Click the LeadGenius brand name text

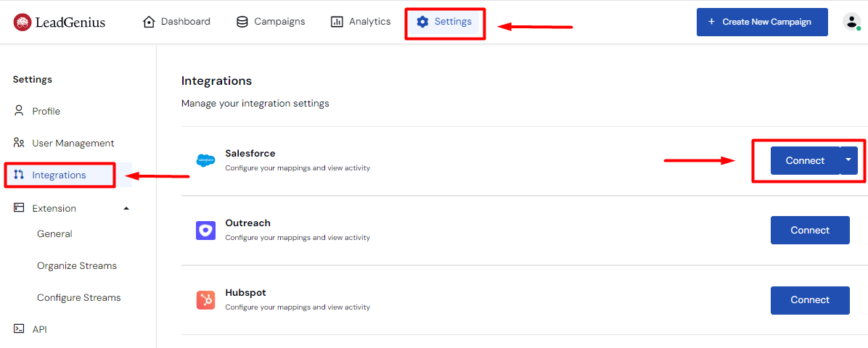(x=70, y=22)
